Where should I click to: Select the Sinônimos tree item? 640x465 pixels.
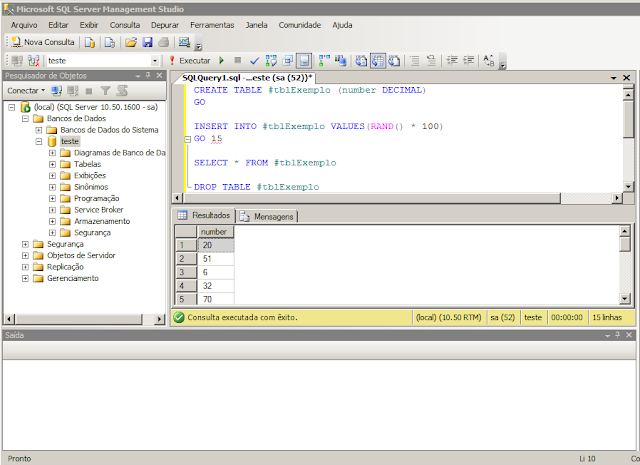point(91,187)
